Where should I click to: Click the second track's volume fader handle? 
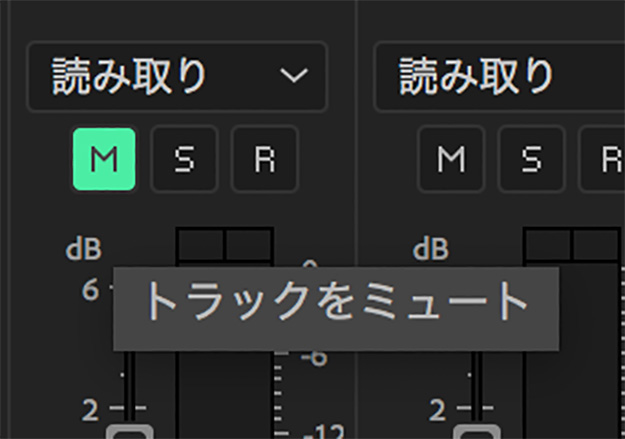pos(476,432)
